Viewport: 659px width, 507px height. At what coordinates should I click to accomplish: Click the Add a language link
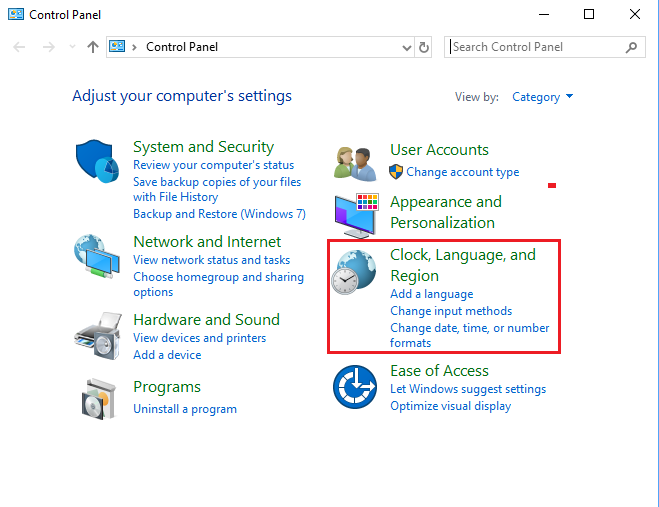(431, 294)
